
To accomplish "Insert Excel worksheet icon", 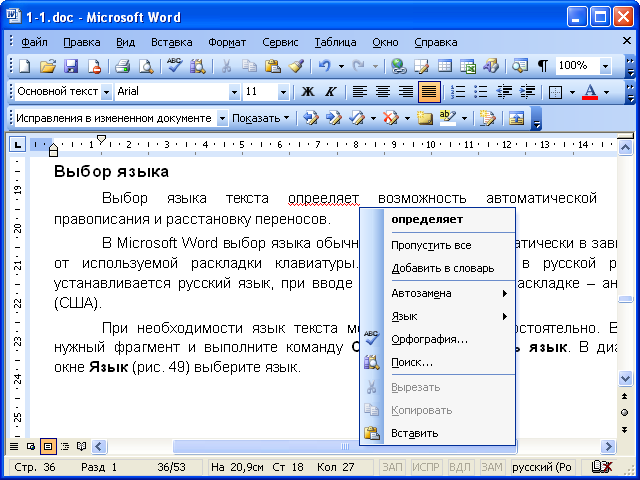I will pyautogui.click(x=468, y=66).
